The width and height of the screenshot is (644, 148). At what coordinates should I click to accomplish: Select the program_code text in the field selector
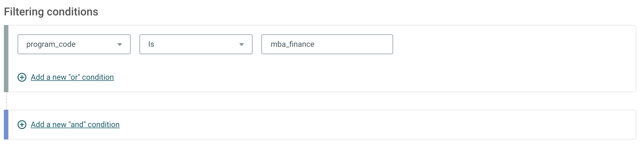click(x=51, y=44)
